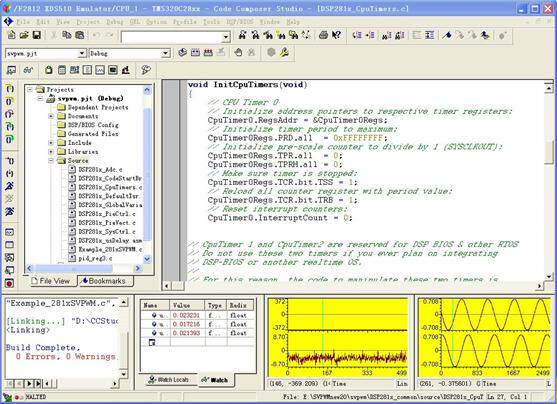Click the glasses Quick Watch icon
Viewport: 557px width, 404px height.
[x=28, y=70]
